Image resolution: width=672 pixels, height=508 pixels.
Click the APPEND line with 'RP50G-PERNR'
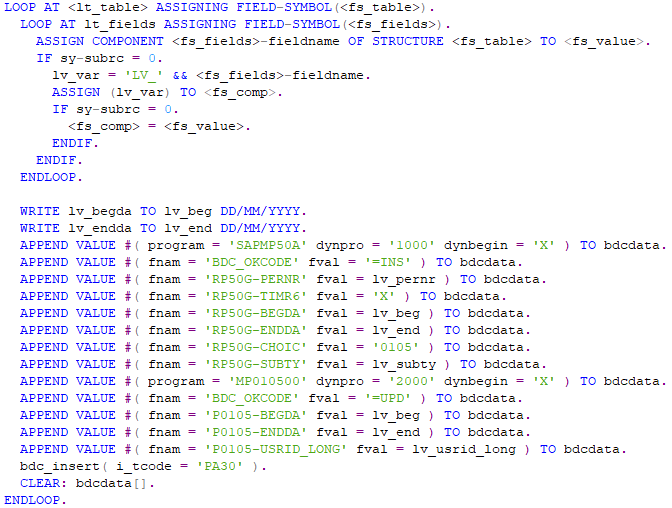point(283,280)
